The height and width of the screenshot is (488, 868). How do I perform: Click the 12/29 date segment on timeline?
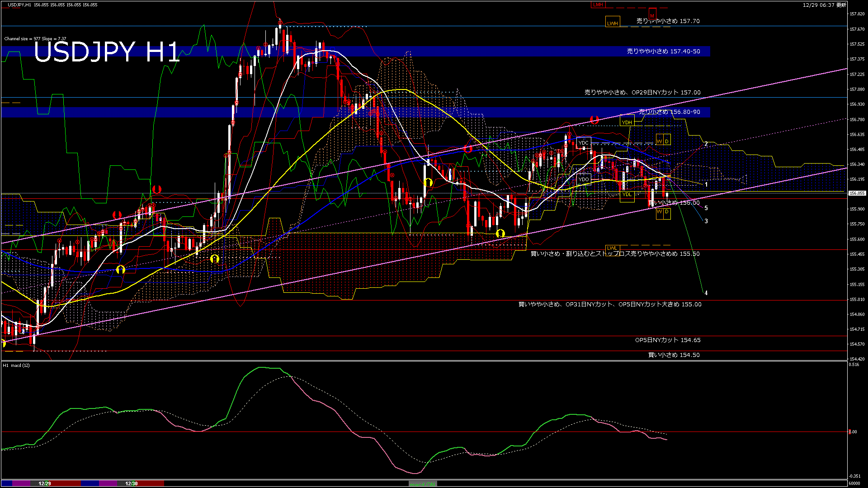44,483
